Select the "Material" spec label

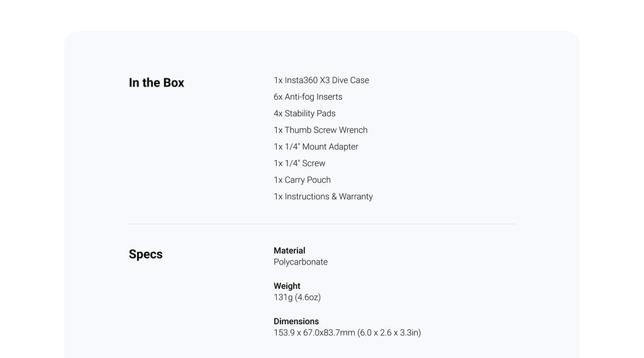pyautogui.click(x=289, y=251)
